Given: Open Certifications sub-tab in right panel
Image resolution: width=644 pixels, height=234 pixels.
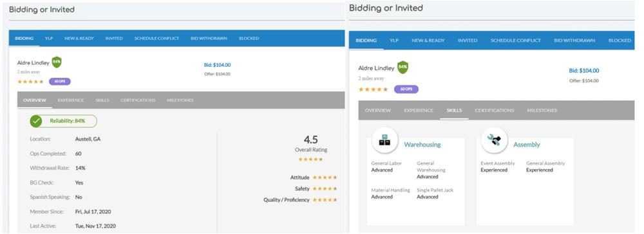Looking at the screenshot, I should coord(495,110).
